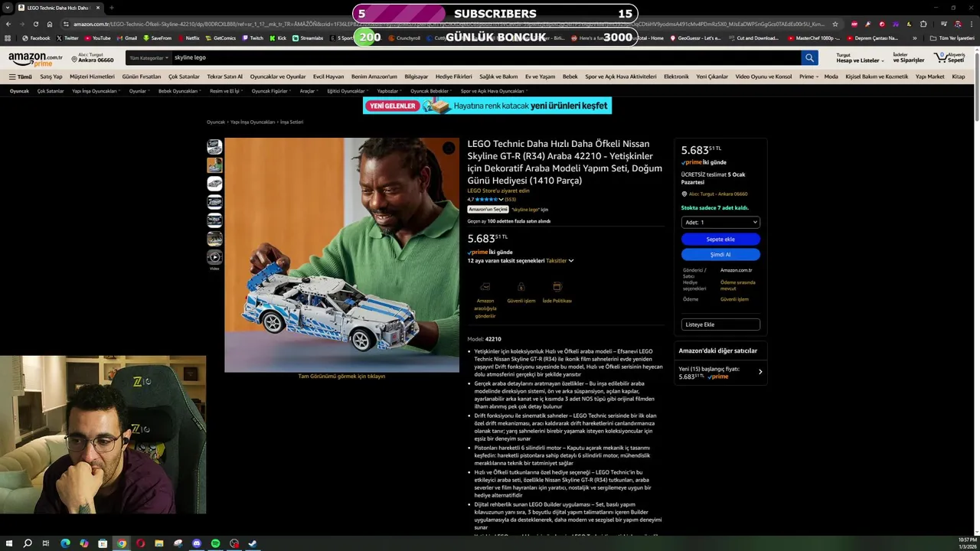Viewport: 980px width, 551px height.
Task: Open the Elektronik nav item
Action: point(676,77)
